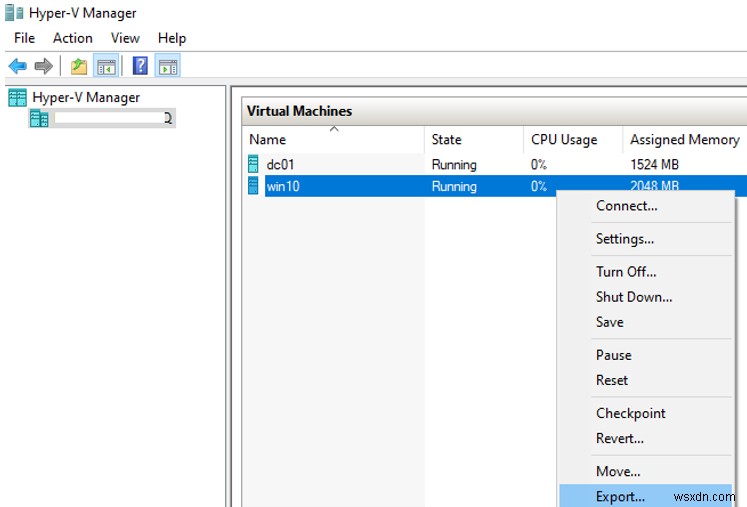Click the win10 virtual machine icon
747x507 pixels.
click(x=253, y=186)
